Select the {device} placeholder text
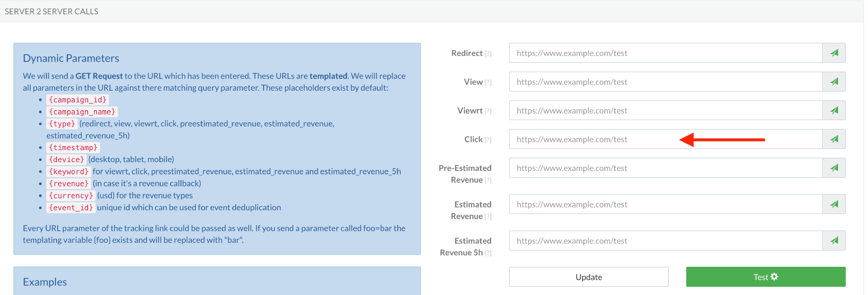 point(66,160)
